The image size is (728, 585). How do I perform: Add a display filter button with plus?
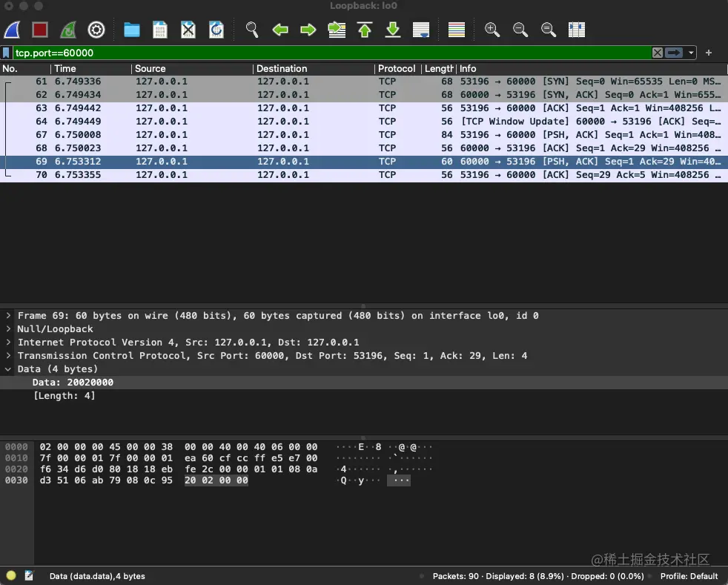(709, 53)
